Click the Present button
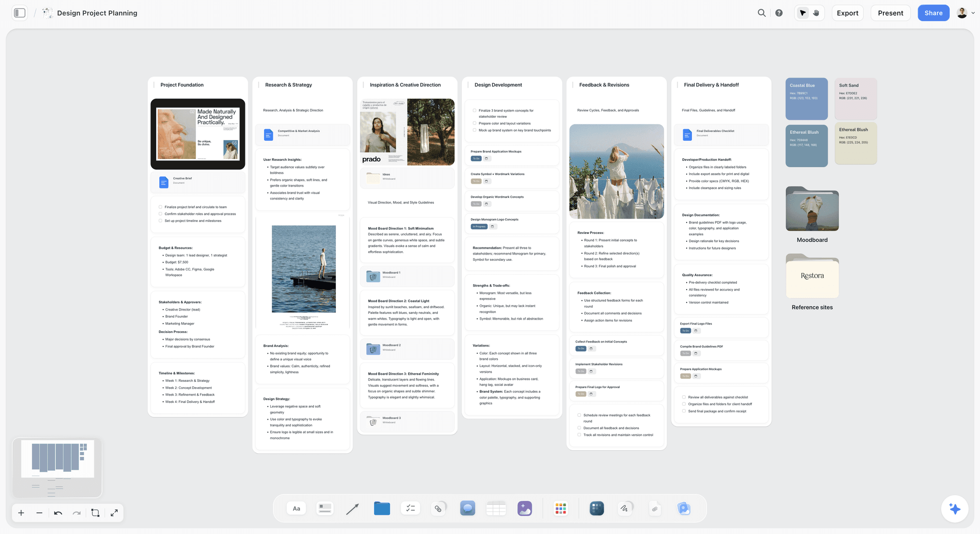980x534 pixels. [891, 13]
